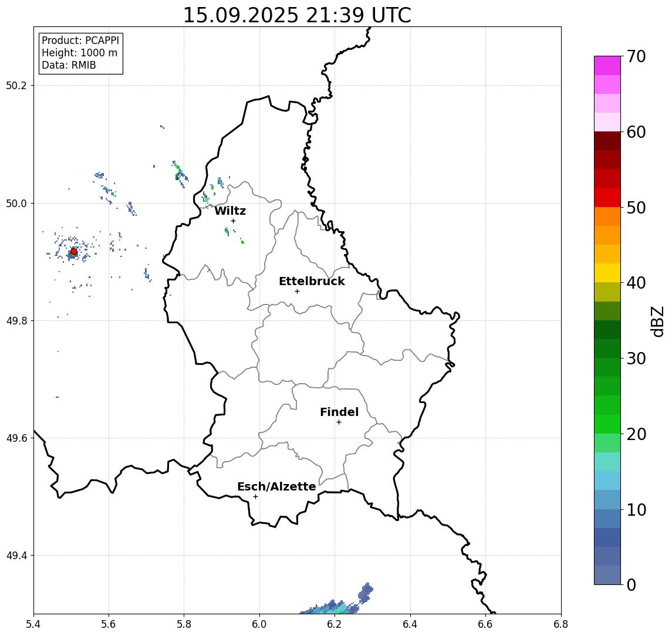Click the 5.6 longitude tick label
Screen dimensions: 672x636
[x=109, y=624]
